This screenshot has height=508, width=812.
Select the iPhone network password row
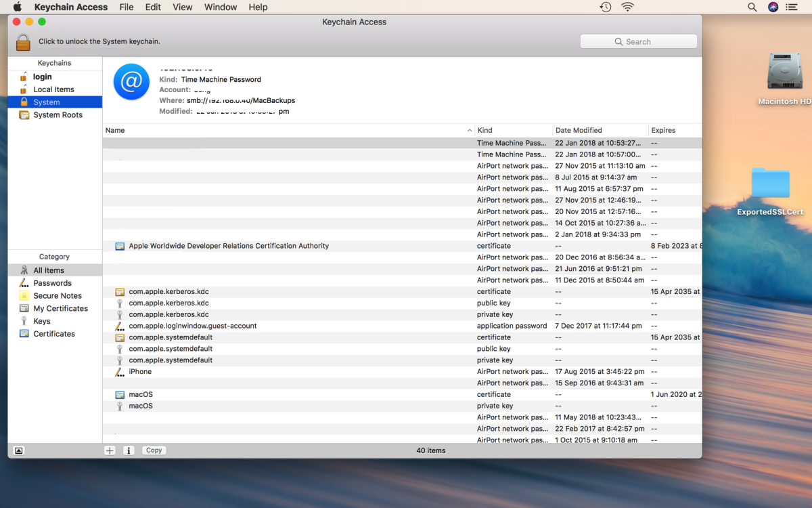point(402,371)
